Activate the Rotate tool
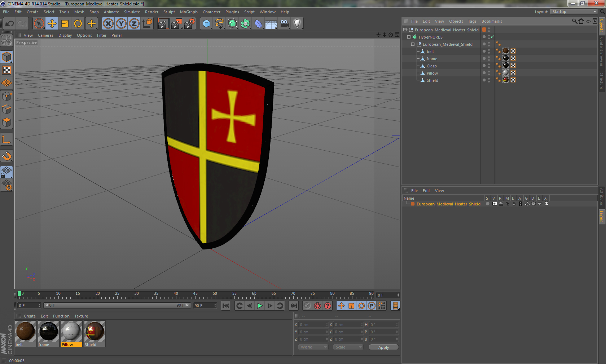 78,24
